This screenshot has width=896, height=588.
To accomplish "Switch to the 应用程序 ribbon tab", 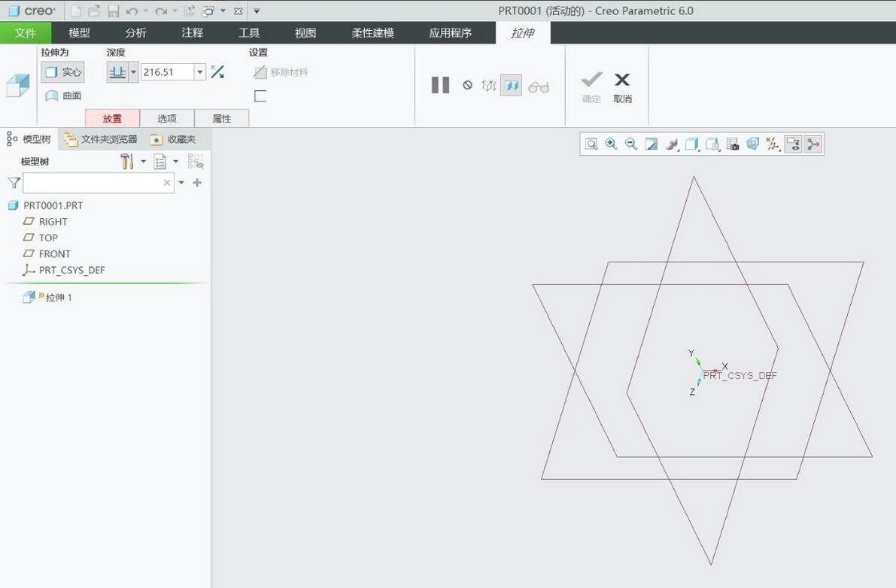I will click(x=451, y=33).
